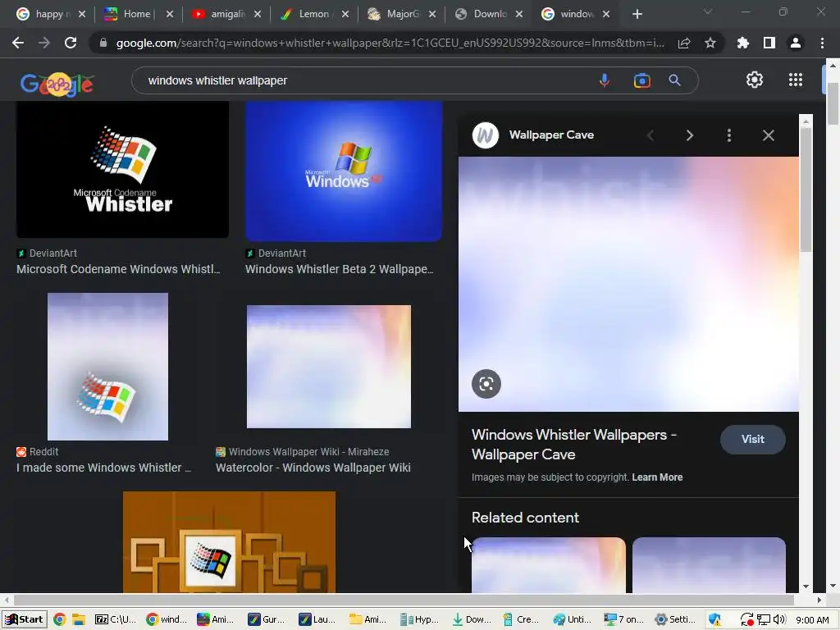Focus the search box with 'windows whistler wallpaper'
The image size is (840, 630).
[364, 80]
